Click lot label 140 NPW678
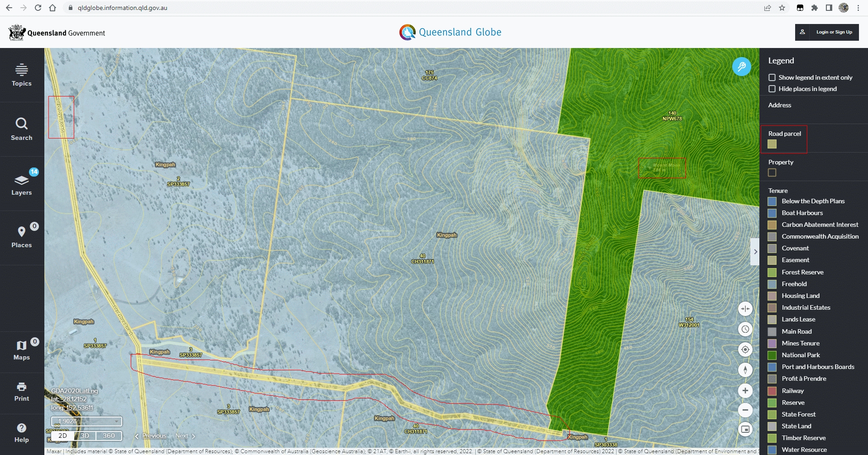868x455 pixels. [672, 116]
